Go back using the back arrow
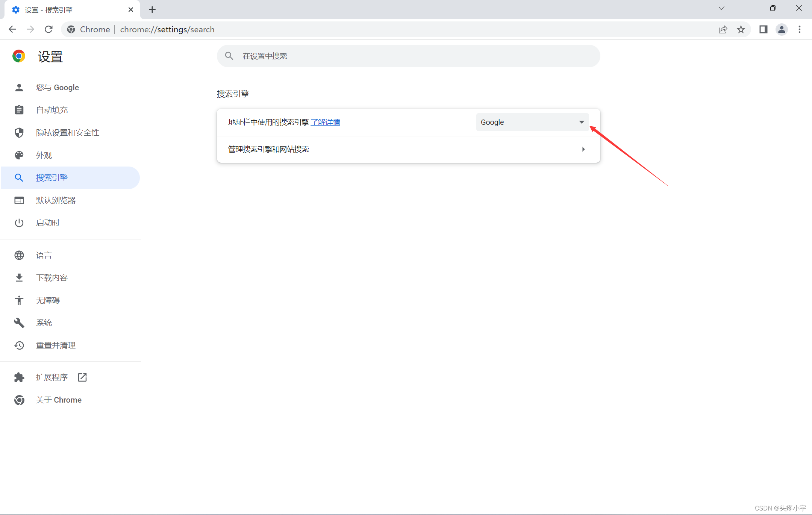Image resolution: width=812 pixels, height=515 pixels. click(x=12, y=29)
